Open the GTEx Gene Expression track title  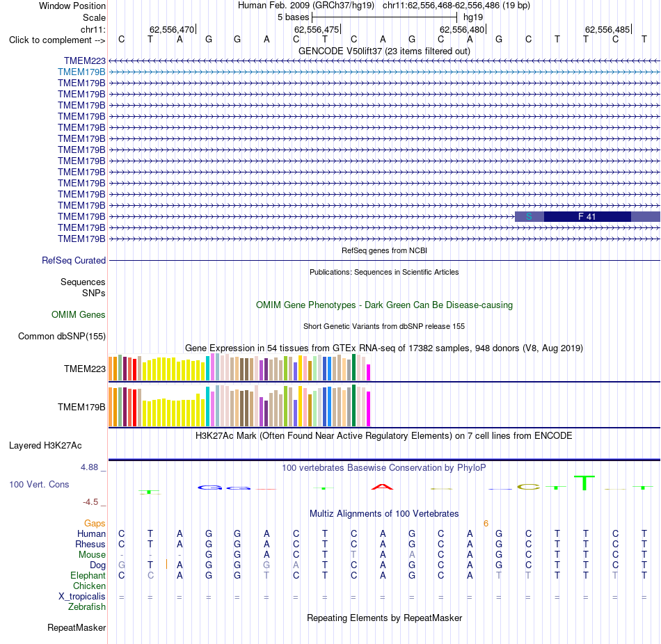(x=384, y=348)
